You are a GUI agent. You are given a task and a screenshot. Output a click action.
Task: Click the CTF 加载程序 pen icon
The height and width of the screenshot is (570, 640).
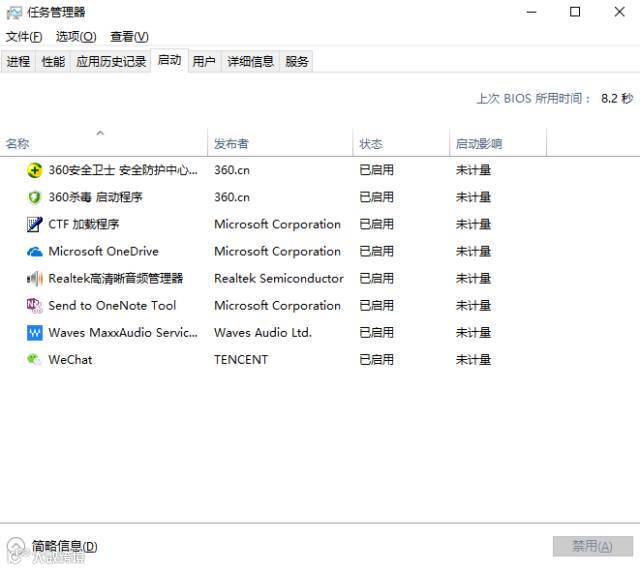coord(34,225)
